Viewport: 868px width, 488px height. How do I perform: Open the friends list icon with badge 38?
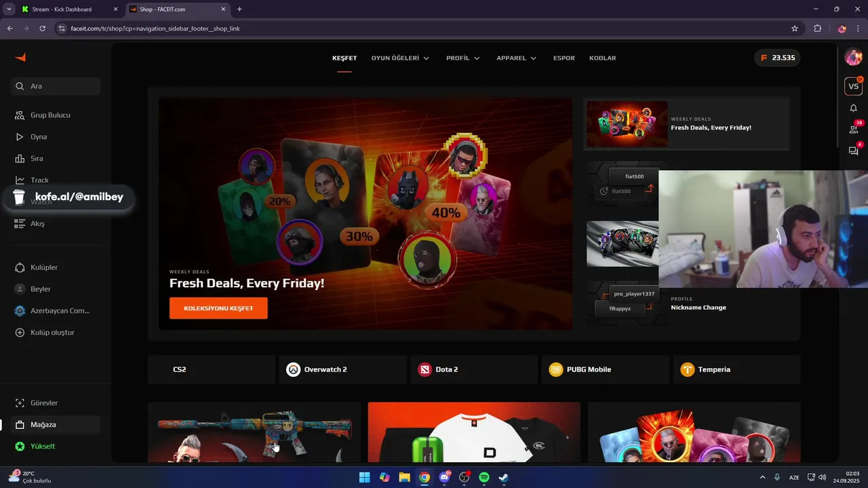coord(853,129)
